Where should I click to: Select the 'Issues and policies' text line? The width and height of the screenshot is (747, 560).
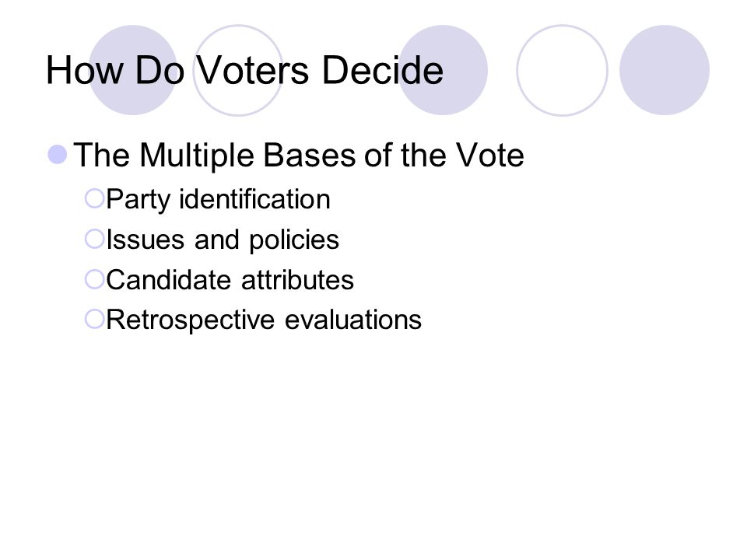223,240
